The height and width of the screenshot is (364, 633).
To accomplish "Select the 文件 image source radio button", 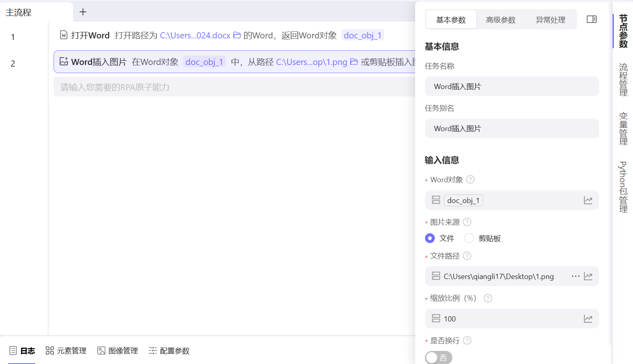I will point(429,238).
